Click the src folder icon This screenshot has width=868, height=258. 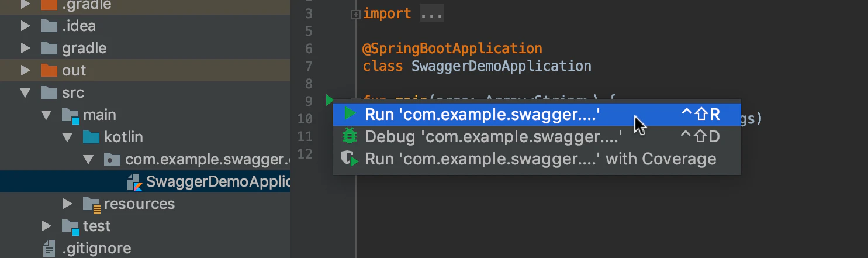point(49,92)
